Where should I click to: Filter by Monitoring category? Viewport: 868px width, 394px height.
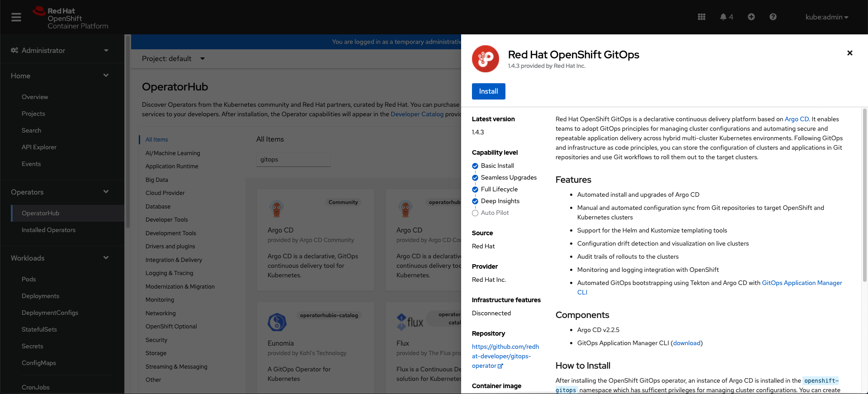[x=160, y=300]
